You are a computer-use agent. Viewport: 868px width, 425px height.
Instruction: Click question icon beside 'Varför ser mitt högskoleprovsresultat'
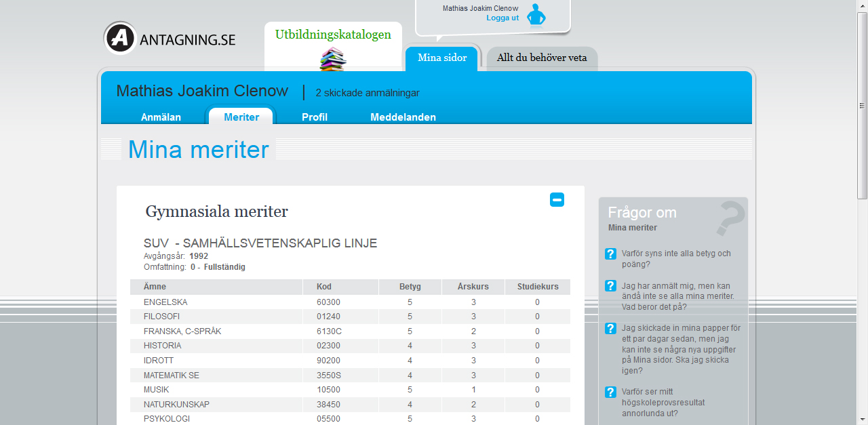610,392
